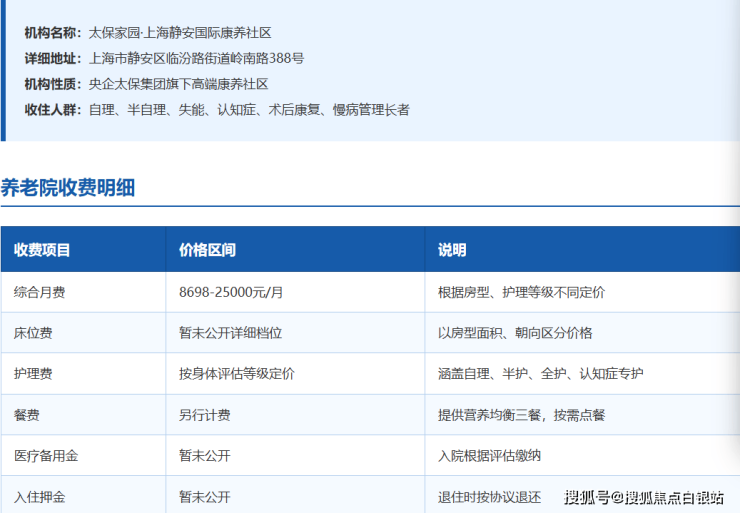Click the 说明 column header

coord(452,250)
